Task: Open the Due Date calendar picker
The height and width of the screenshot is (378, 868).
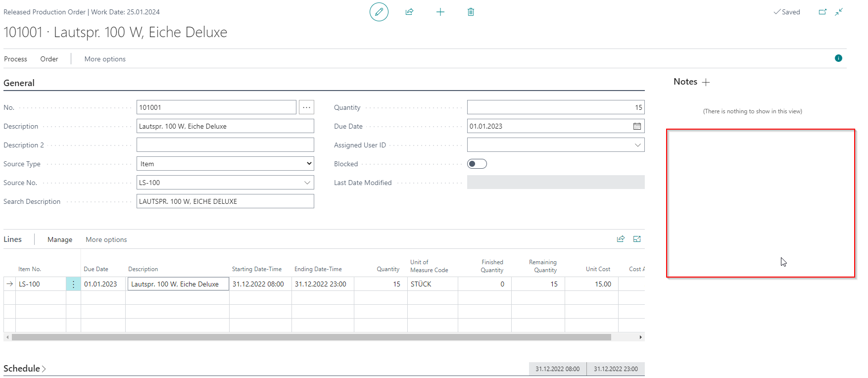Action: tap(637, 126)
